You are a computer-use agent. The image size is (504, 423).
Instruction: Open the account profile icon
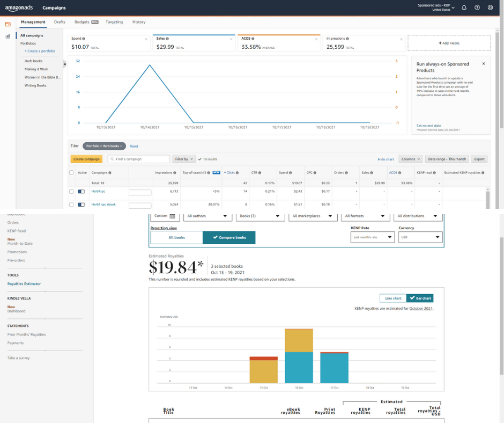(491, 8)
